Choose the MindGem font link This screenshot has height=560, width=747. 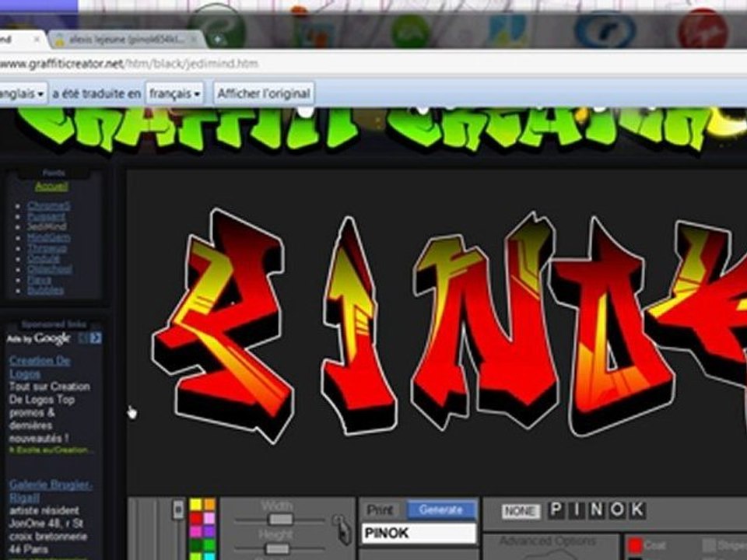pyautogui.click(x=48, y=238)
